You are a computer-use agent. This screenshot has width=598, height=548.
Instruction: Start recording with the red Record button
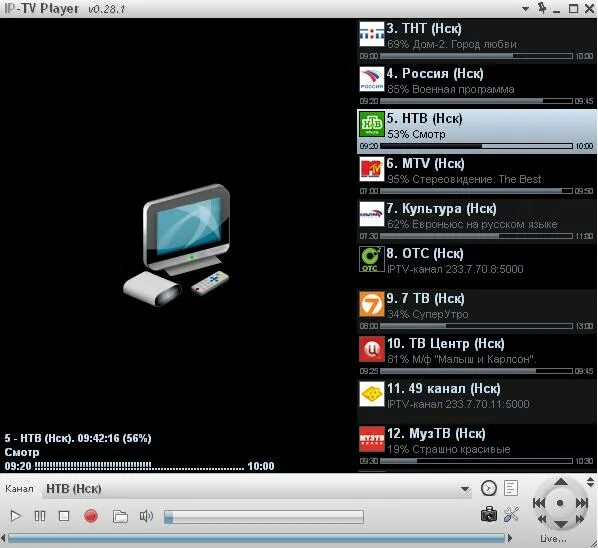click(x=91, y=516)
